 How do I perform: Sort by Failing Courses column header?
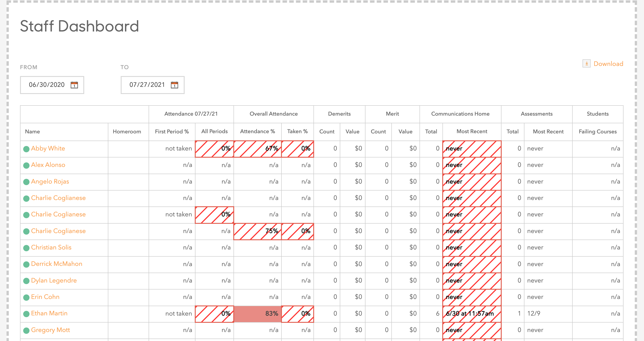597,132
